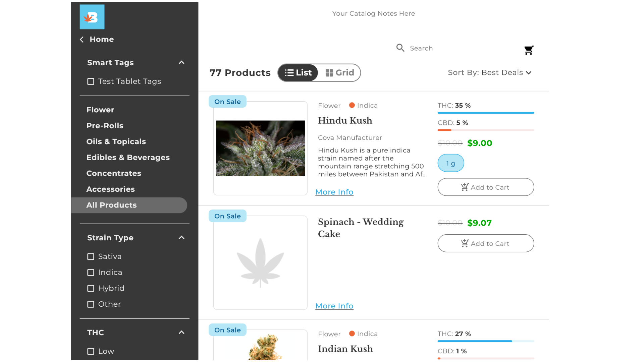Click the cannabis leaf store logo

[x=92, y=17]
